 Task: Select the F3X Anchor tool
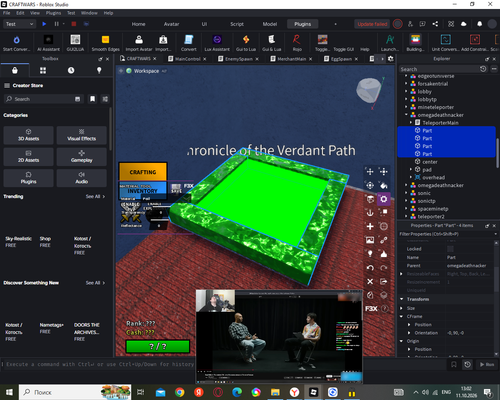click(370, 213)
